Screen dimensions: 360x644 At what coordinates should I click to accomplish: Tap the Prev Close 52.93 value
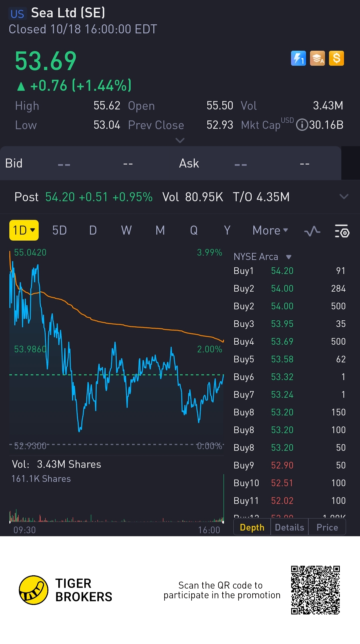click(220, 125)
